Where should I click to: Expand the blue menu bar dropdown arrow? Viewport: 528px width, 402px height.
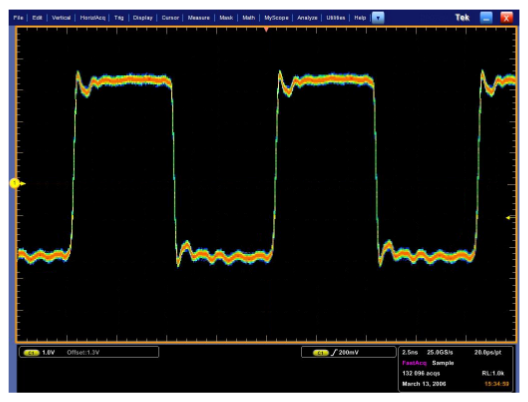click(x=378, y=18)
